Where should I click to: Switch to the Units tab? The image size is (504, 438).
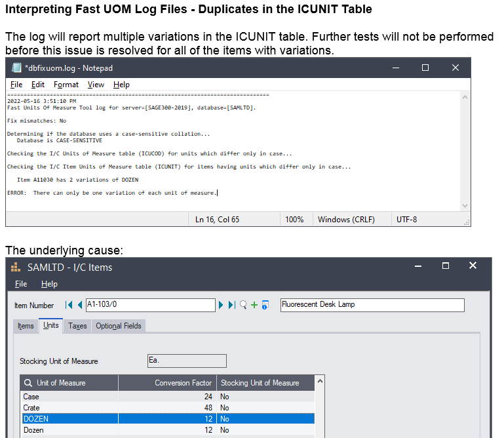pyautogui.click(x=50, y=325)
